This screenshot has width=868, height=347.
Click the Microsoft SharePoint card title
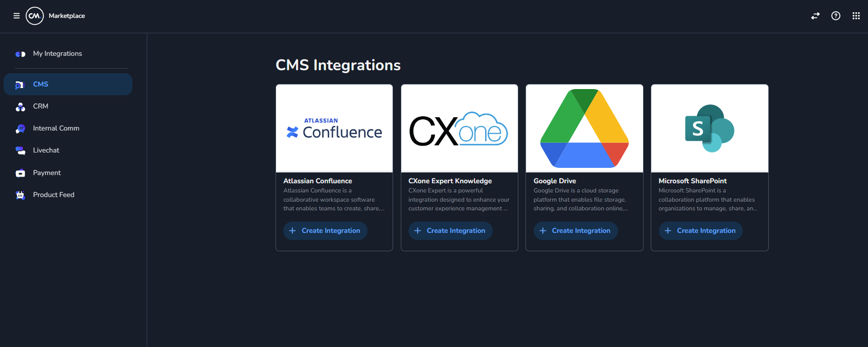[693, 181]
